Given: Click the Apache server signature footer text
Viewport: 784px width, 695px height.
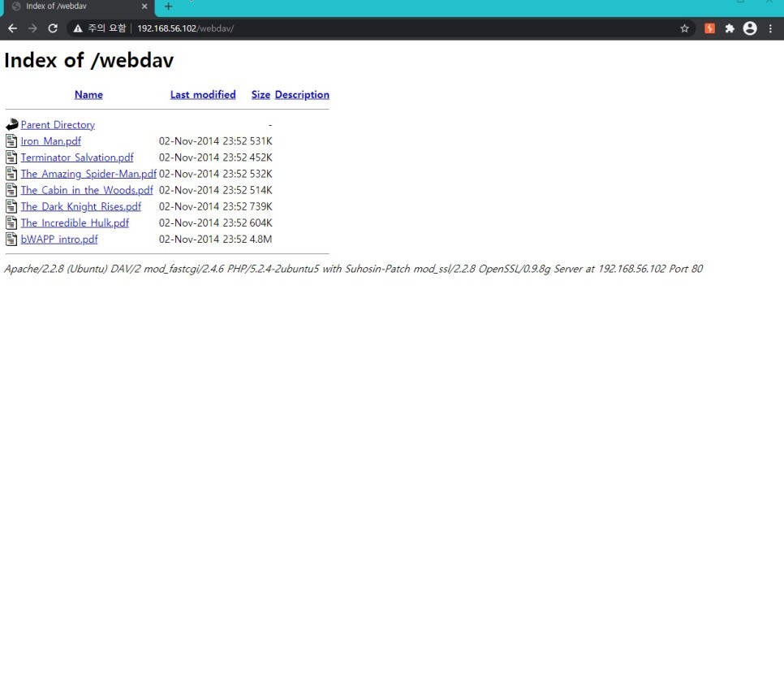Looking at the screenshot, I should (x=354, y=269).
